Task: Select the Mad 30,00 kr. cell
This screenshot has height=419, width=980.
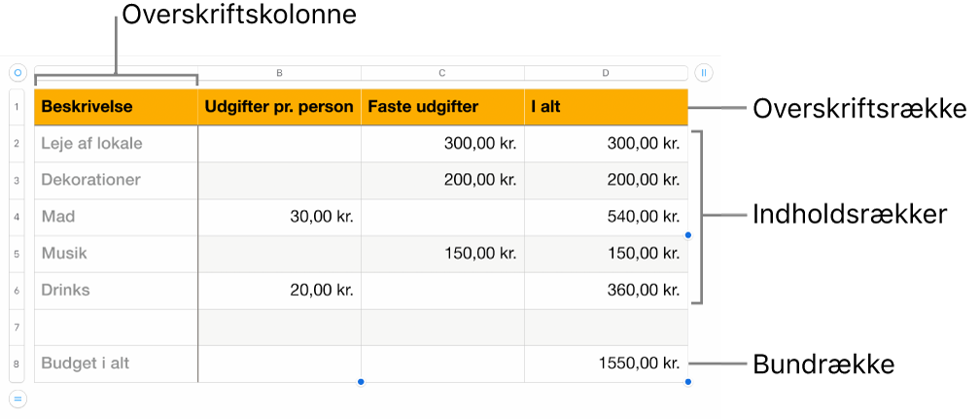Action: 279,217
